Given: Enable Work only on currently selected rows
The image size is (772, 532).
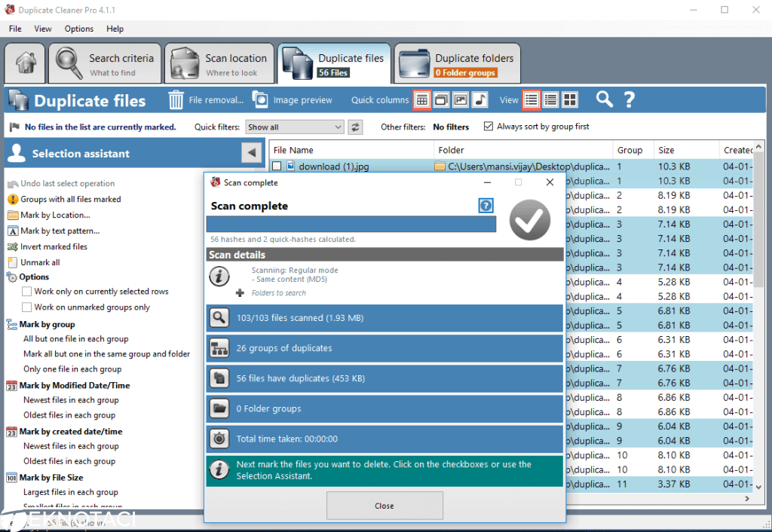Looking at the screenshot, I should click(27, 292).
